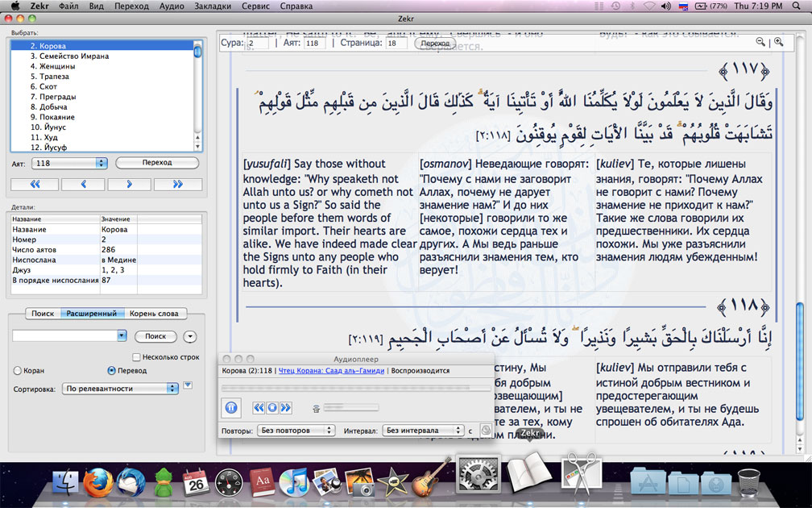The image size is (812, 508).
Task: Open iMovie star icon in Dock
Action: pos(392,483)
